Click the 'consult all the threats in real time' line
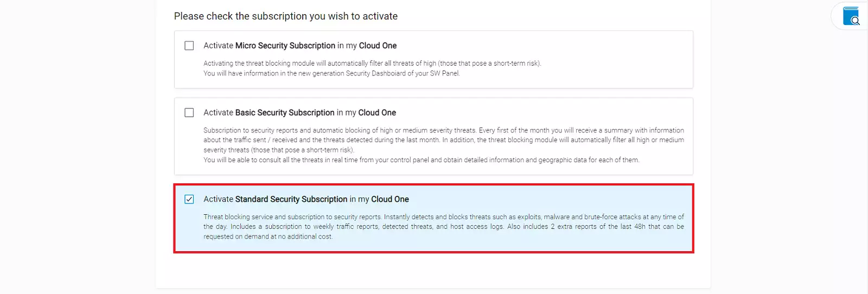The width and height of the screenshot is (868, 294). coord(421,160)
